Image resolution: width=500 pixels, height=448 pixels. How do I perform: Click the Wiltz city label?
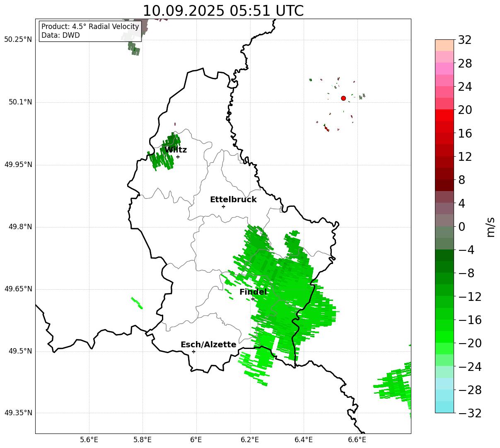pyautogui.click(x=176, y=150)
